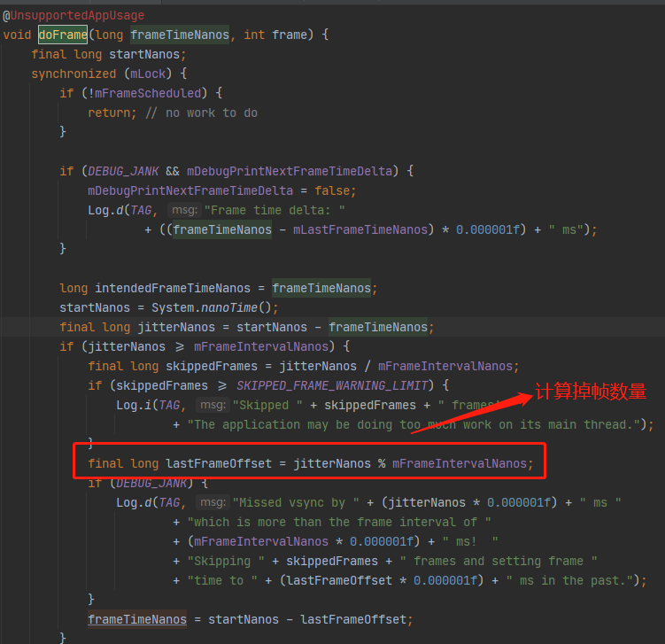Select the doFrame method name
The height and width of the screenshot is (644, 665).
[x=63, y=35]
